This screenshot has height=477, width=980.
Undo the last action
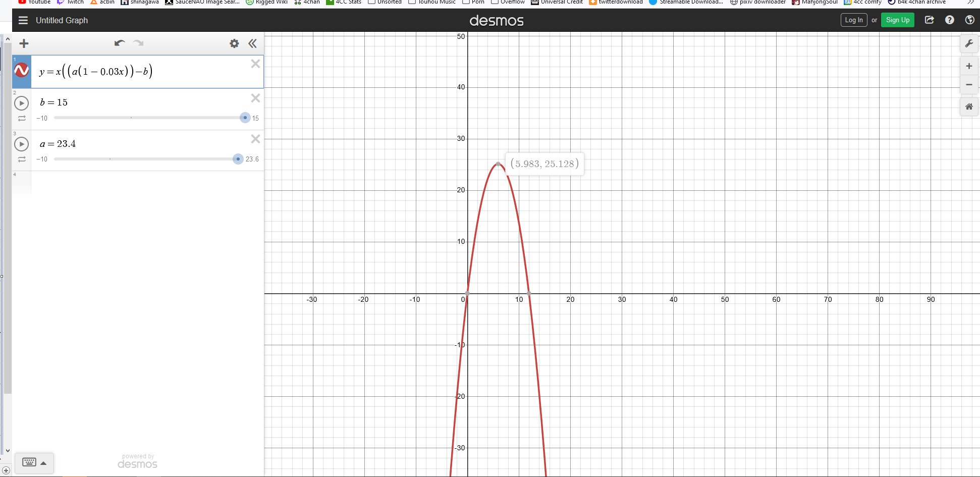click(x=120, y=43)
